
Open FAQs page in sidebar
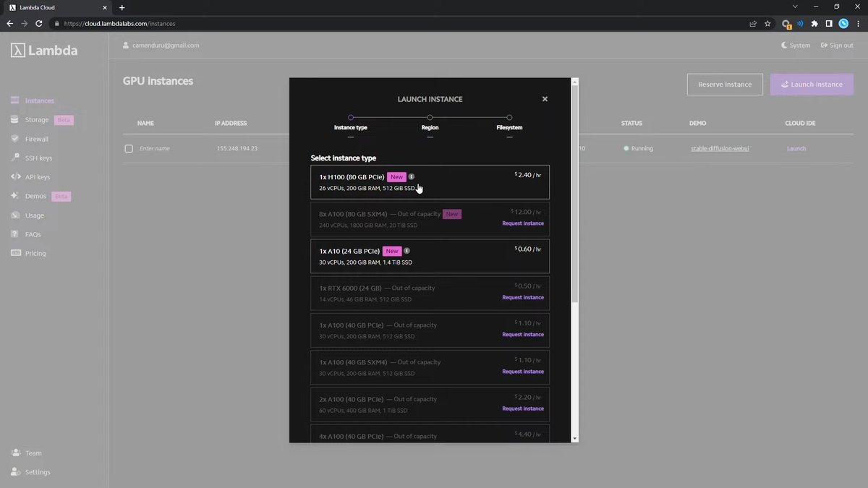tap(33, 234)
